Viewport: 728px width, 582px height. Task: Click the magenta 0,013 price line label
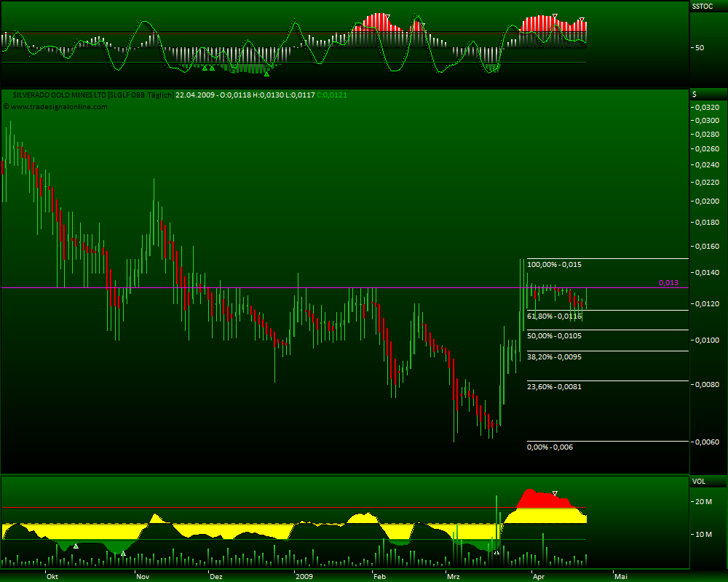[668, 282]
